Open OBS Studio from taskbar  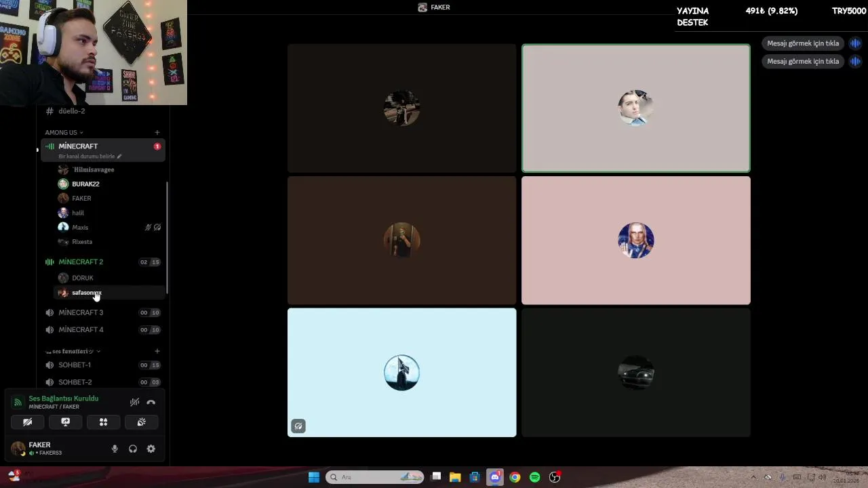(555, 477)
